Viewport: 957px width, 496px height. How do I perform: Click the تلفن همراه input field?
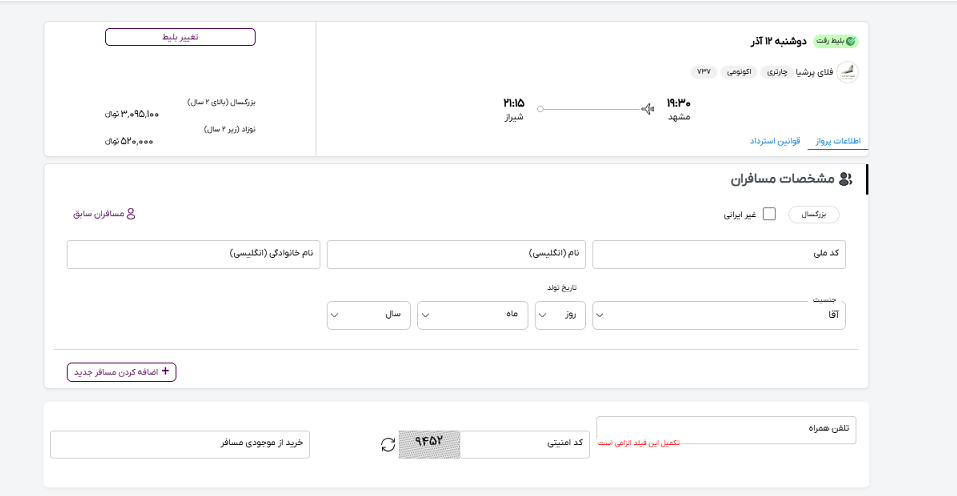click(x=726, y=430)
